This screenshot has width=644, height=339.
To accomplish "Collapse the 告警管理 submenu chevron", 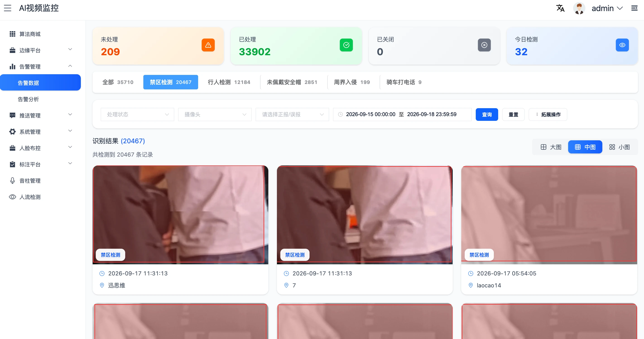I will coord(70,66).
